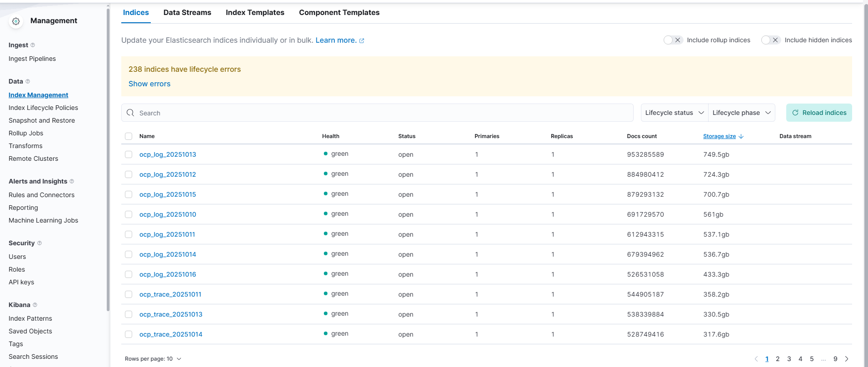Toggle Include hidden indices switch
Screen dimensions: 868x367
click(770, 40)
